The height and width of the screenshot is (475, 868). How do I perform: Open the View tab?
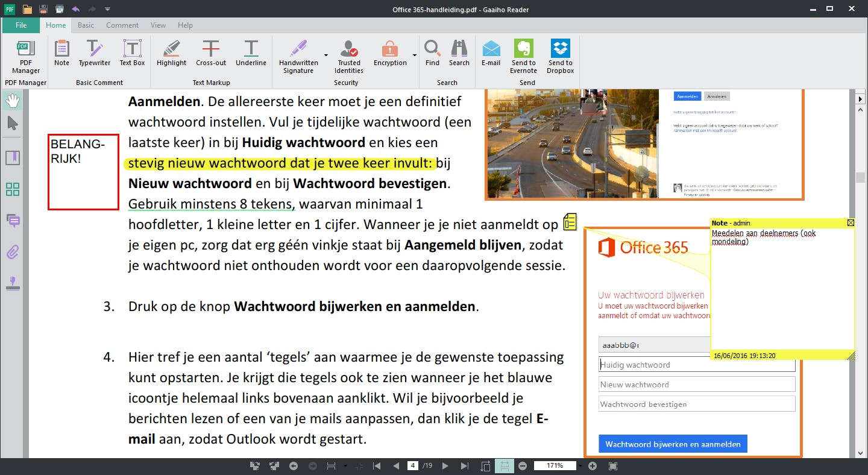pyautogui.click(x=158, y=25)
